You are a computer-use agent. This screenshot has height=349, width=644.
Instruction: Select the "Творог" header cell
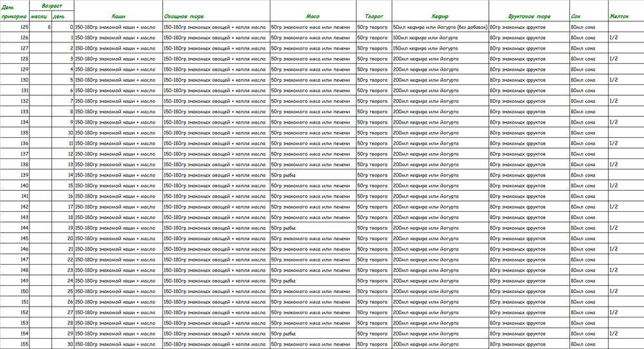(x=373, y=15)
